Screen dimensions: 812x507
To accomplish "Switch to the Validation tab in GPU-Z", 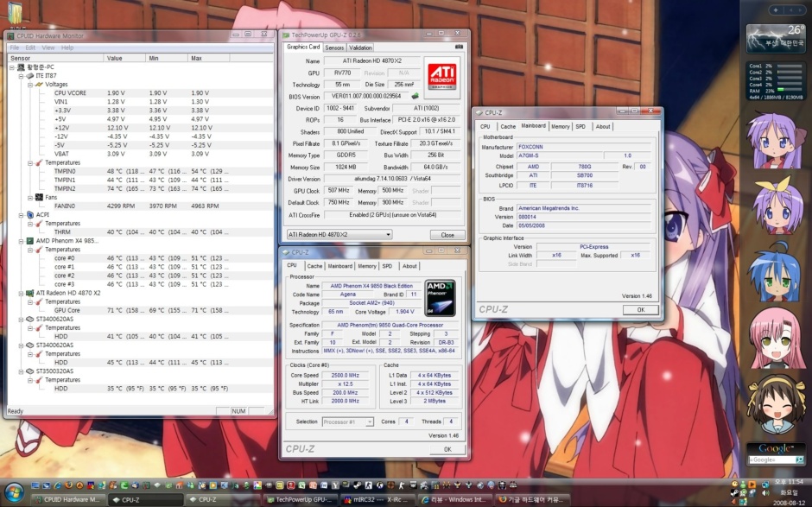I will [x=360, y=48].
